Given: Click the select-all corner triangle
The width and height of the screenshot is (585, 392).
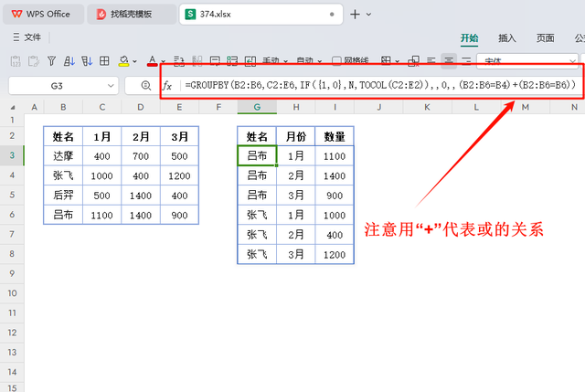Looking at the screenshot, I should (x=13, y=108).
